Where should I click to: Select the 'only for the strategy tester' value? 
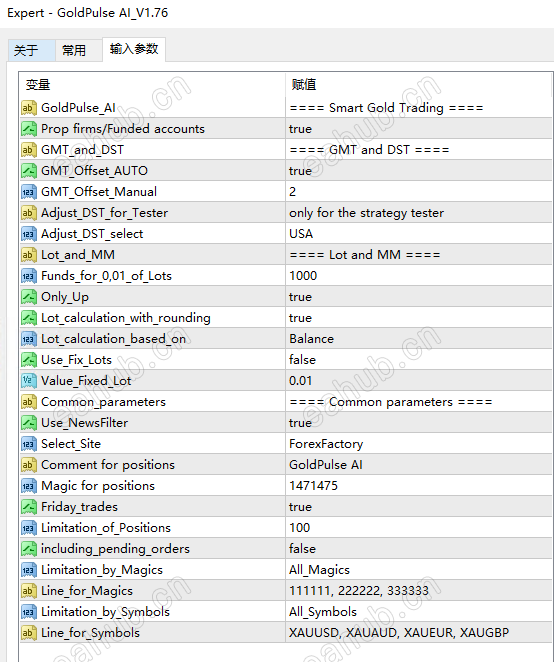367,213
